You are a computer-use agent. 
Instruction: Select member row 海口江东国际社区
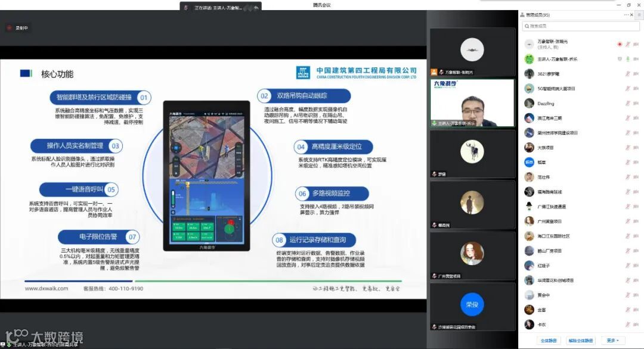coord(581,236)
